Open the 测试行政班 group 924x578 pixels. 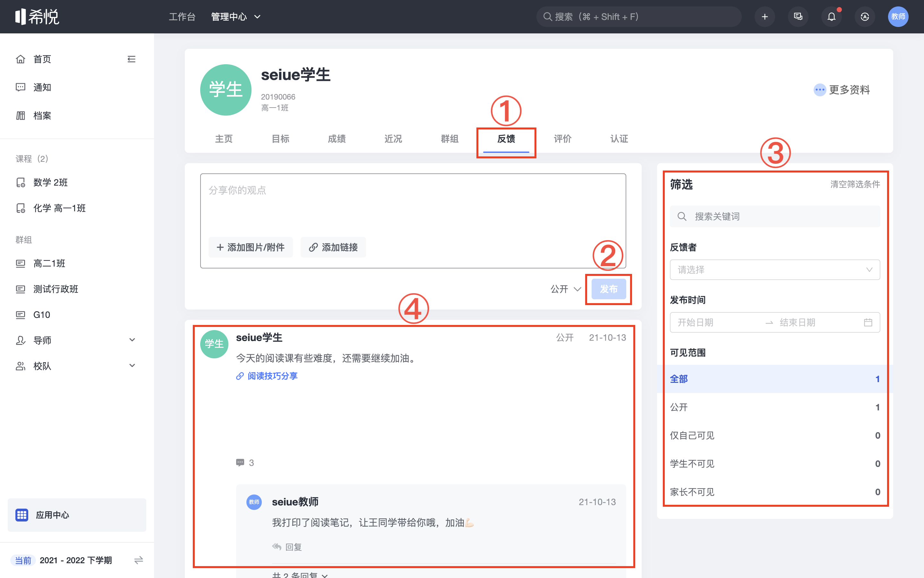pos(56,289)
